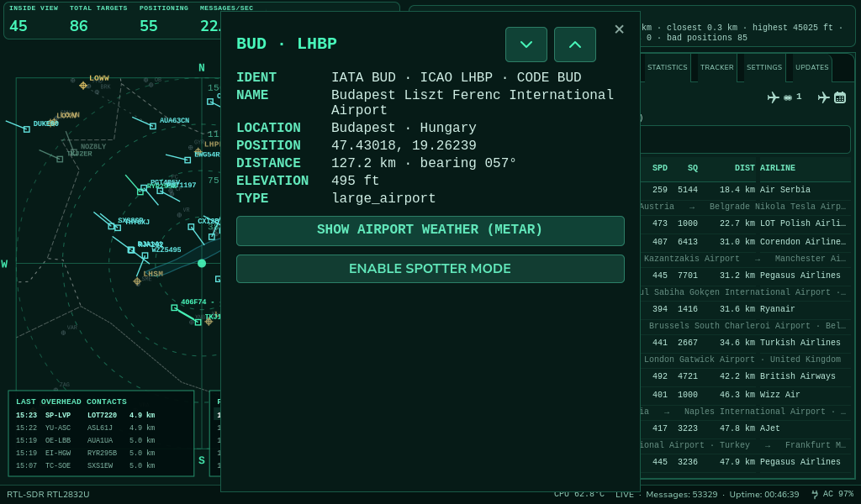861x504 pixels.
Task: Enable spotter mode
Action: (430, 269)
